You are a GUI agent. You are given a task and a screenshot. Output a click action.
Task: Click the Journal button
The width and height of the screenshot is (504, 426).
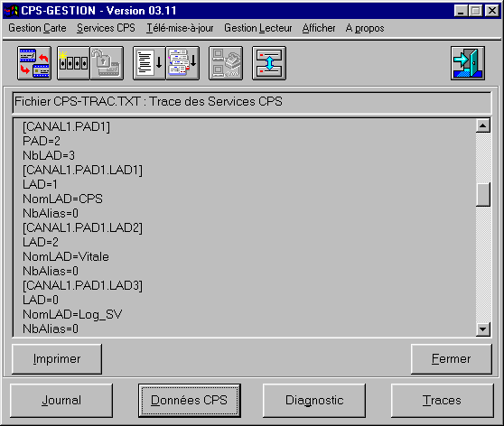61,401
